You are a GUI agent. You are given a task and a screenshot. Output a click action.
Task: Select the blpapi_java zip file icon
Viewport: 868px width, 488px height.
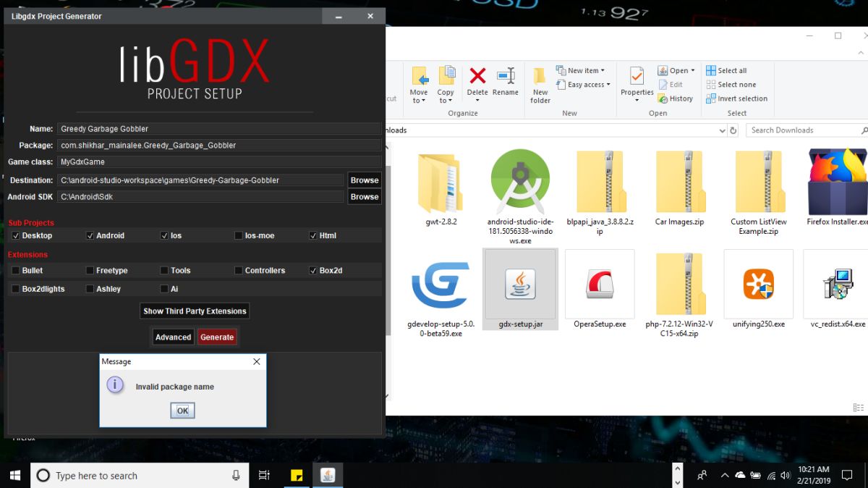(600, 182)
